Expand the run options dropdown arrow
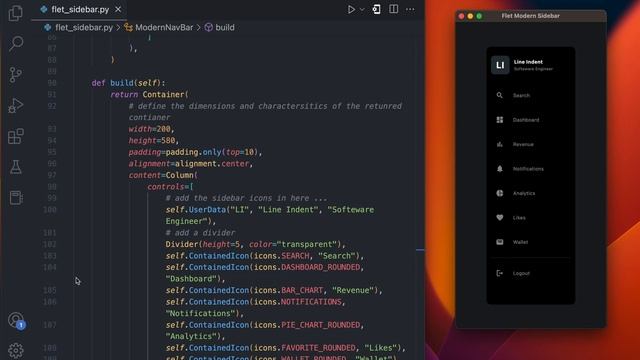Viewport: 640px width, 360px height. tap(362, 9)
